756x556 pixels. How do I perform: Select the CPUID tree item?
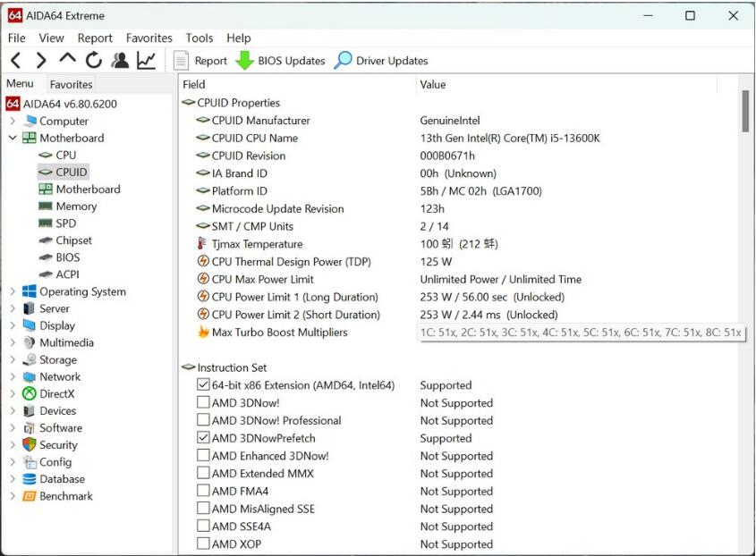pyautogui.click(x=64, y=172)
